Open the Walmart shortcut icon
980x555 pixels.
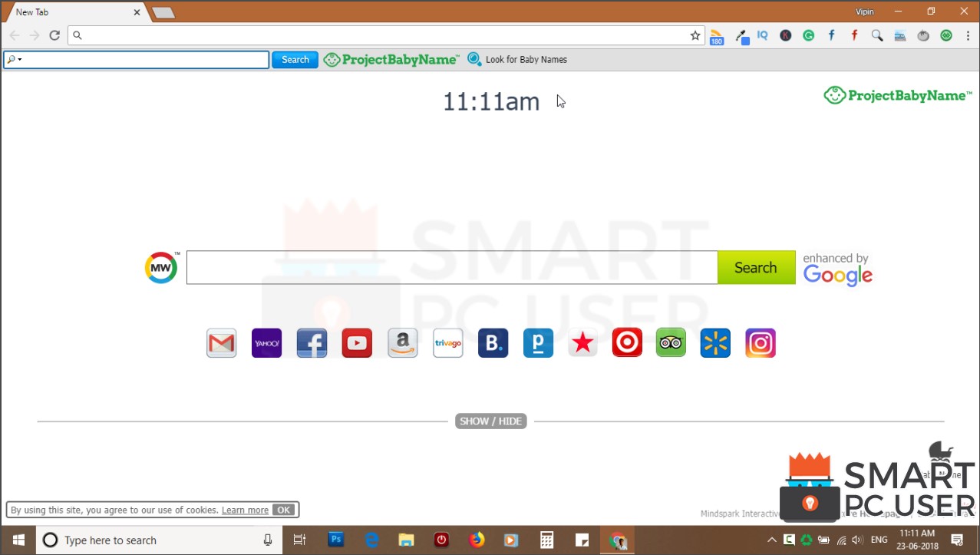pos(715,343)
